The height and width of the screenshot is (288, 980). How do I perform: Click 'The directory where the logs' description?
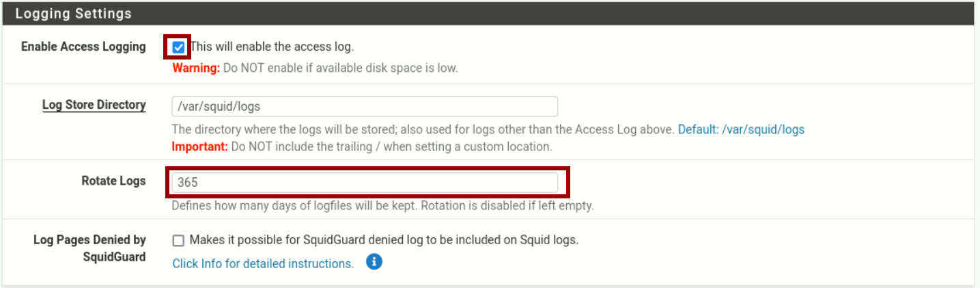point(422,129)
